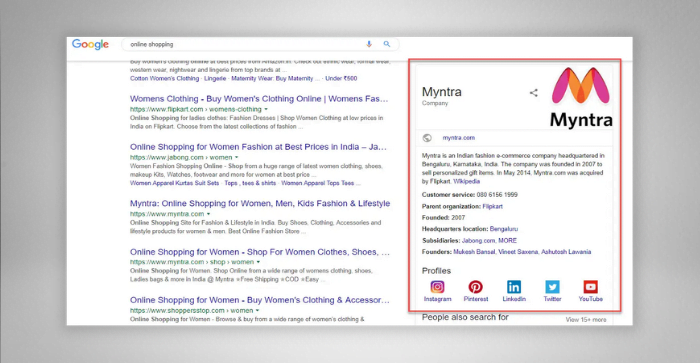Open Myntra's Instagram profile icon
This screenshot has height=363, width=700.
click(438, 287)
